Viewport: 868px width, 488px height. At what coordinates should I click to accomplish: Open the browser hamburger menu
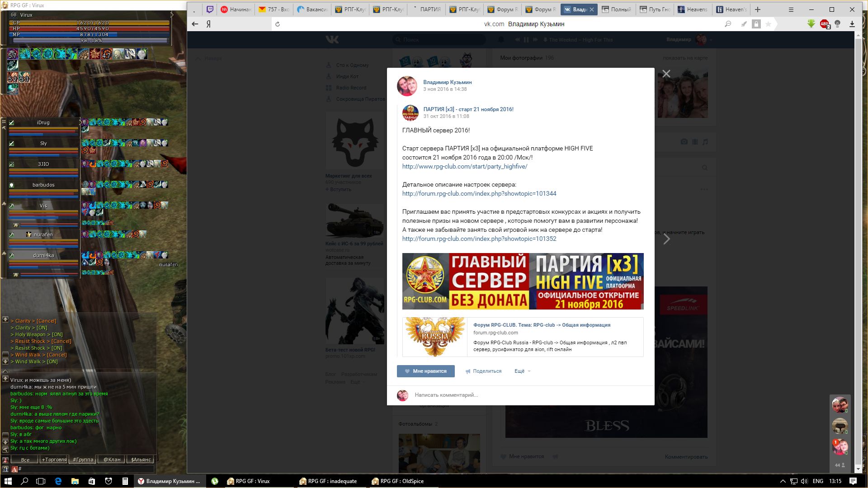791,9
